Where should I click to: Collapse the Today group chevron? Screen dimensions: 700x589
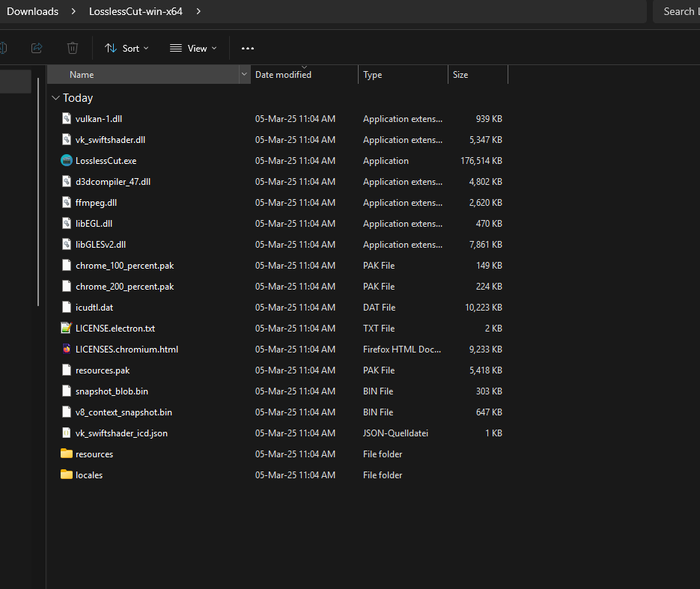[55, 98]
